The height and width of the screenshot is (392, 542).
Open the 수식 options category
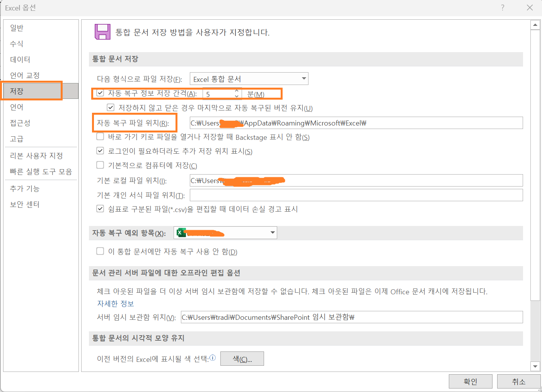tap(17, 44)
